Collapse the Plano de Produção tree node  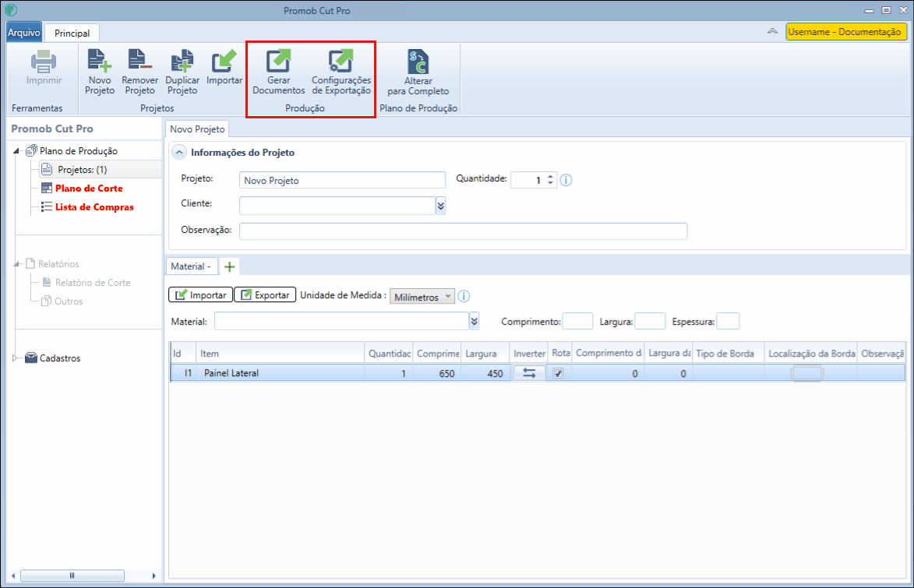[17, 151]
